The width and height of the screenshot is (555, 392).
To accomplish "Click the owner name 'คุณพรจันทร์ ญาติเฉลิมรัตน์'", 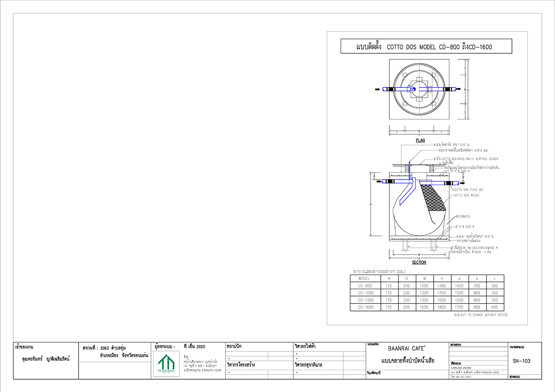I will click(x=45, y=359).
